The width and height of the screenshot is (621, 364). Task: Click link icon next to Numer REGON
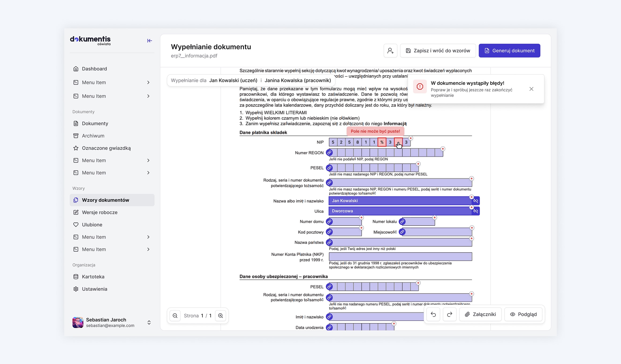330,153
